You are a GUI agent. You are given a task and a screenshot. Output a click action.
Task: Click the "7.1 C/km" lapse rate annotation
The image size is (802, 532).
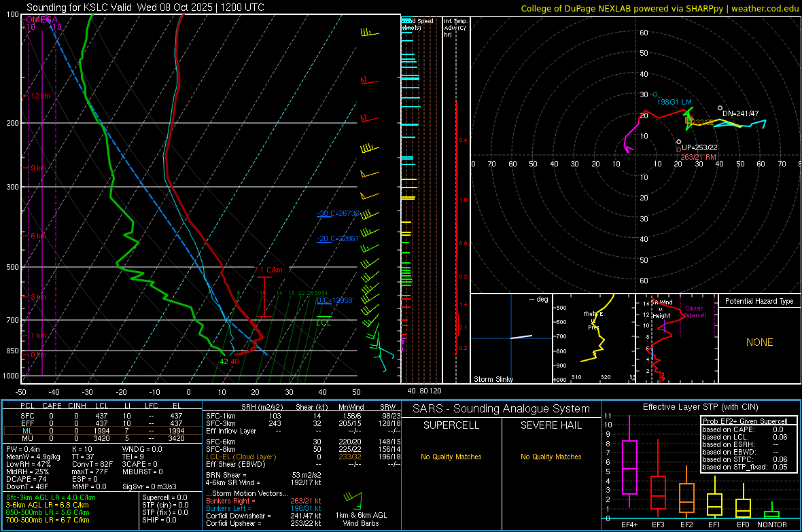(x=268, y=270)
